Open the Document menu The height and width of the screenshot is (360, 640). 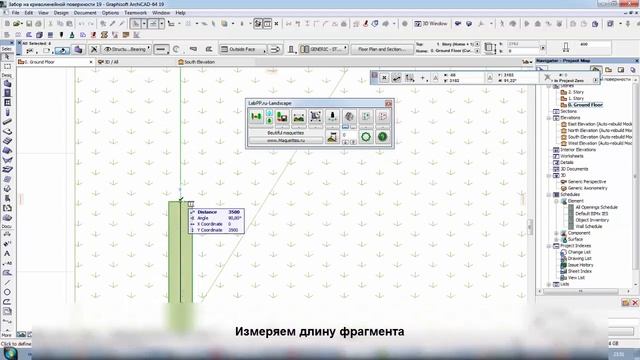(85, 13)
